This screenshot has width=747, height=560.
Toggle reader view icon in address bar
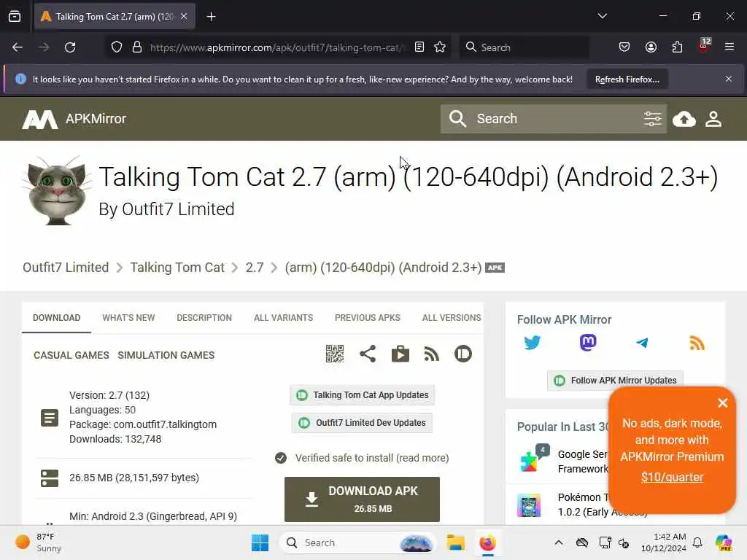[419, 47]
